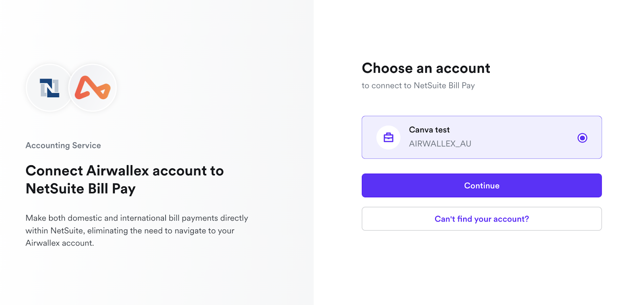Click the bold "NetSuite Bill Pay" heading line
This screenshot has width=644, height=305.
coord(80,189)
